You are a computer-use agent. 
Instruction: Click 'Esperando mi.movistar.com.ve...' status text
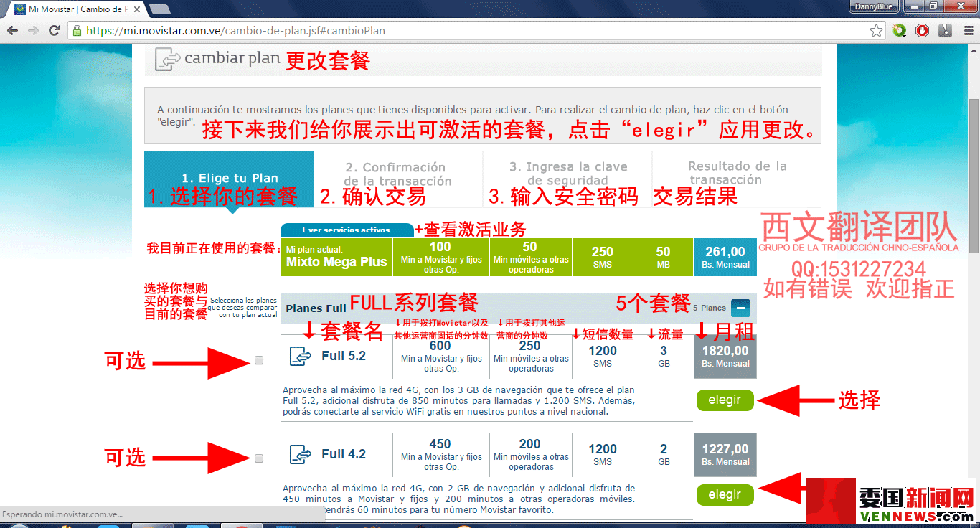(x=62, y=514)
